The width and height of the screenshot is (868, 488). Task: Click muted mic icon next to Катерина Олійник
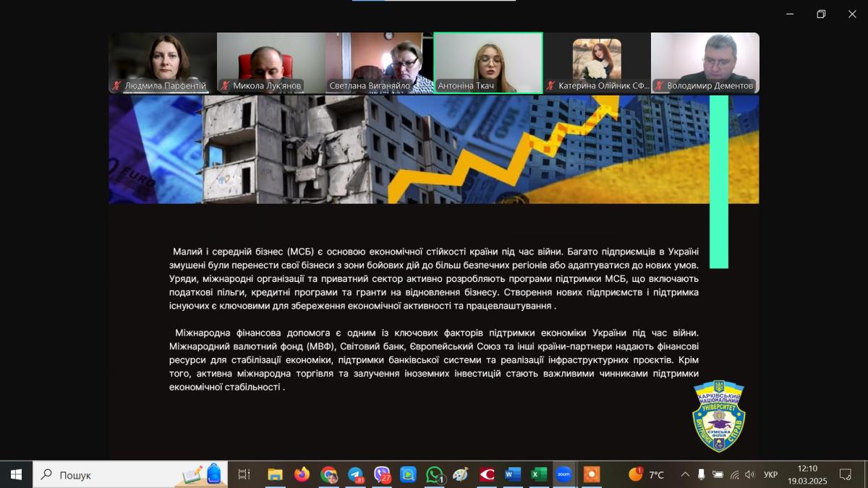pyautogui.click(x=551, y=85)
